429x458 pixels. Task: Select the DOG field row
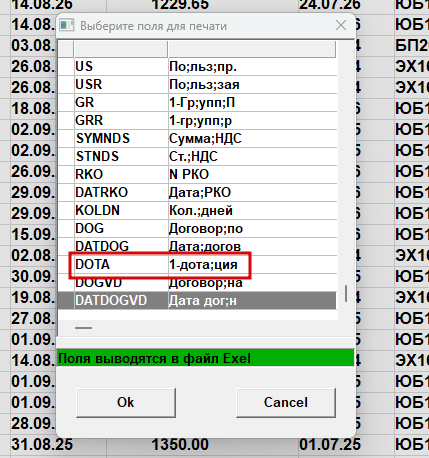(197, 229)
